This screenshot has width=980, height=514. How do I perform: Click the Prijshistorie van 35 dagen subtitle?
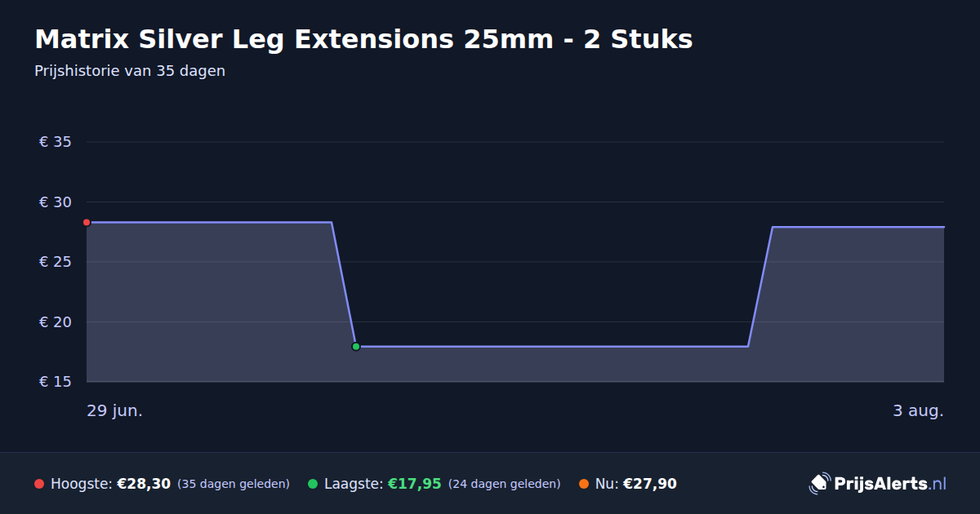pyautogui.click(x=130, y=71)
